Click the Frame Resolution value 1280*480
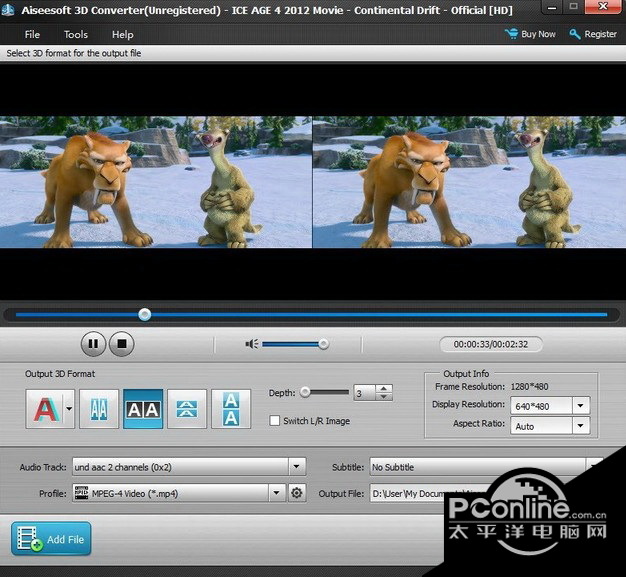626x577 pixels. (529, 387)
